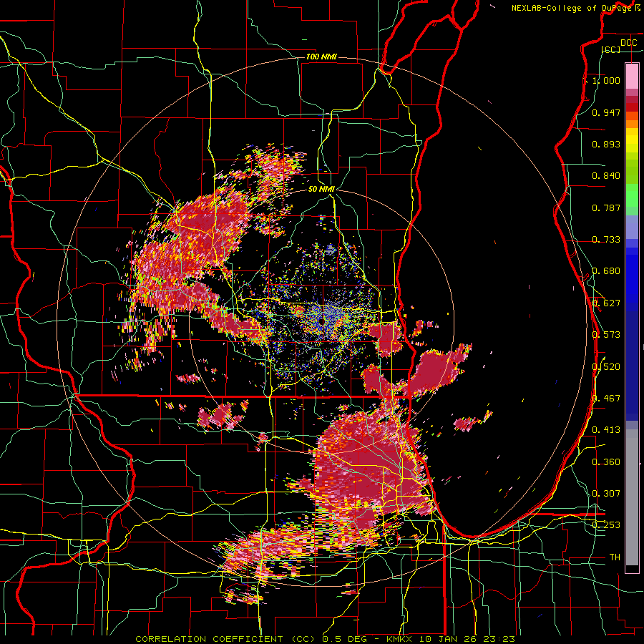This screenshot has height=644, width=644.
Task: Click the DCC legend title
Action: (628, 43)
